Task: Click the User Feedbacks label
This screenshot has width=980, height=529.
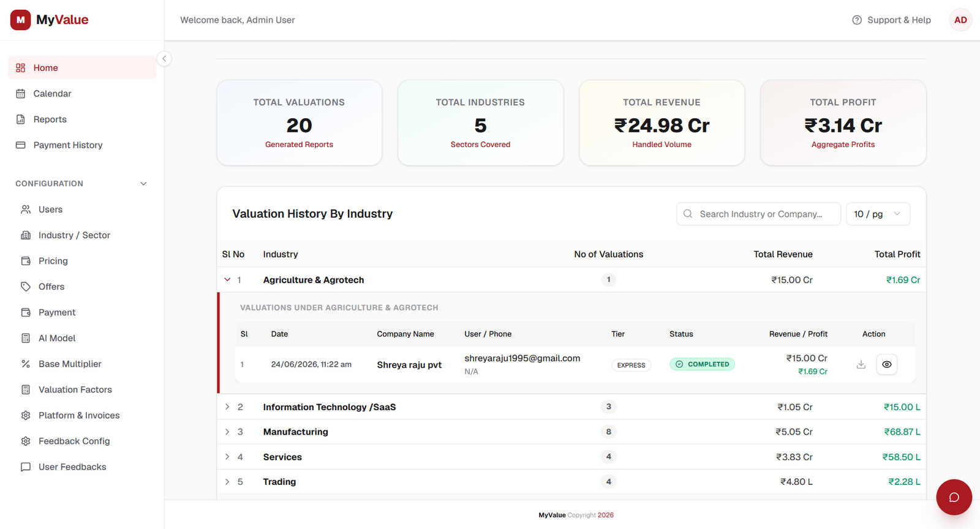Action: click(72, 466)
